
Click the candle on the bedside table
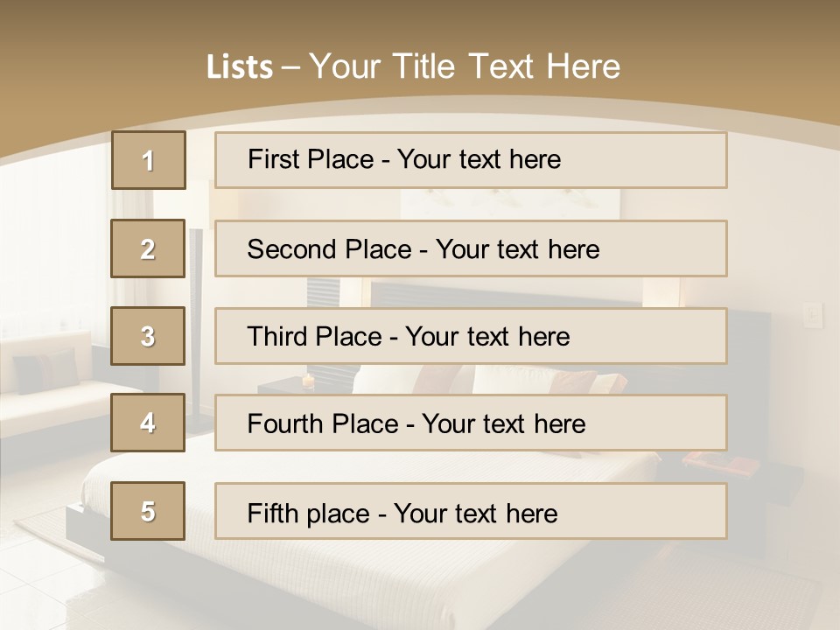pyautogui.click(x=307, y=381)
